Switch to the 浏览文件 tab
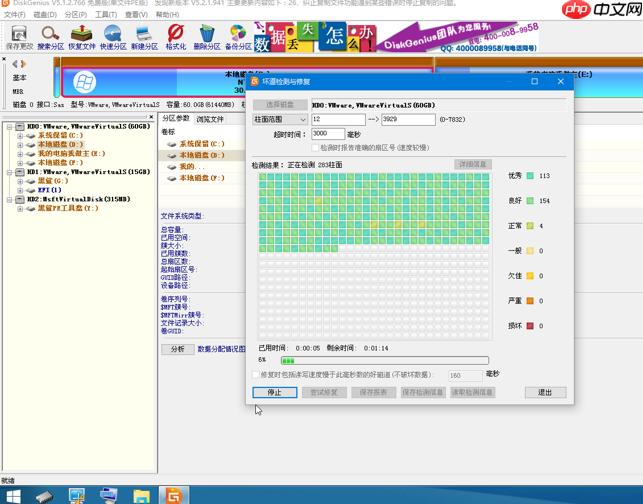The width and height of the screenshot is (643, 504). coord(210,119)
